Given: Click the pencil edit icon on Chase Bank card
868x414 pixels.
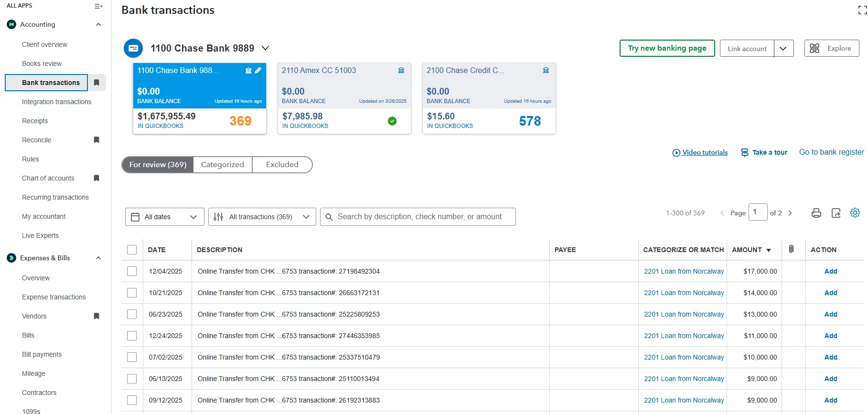Looking at the screenshot, I should pyautogui.click(x=258, y=70).
